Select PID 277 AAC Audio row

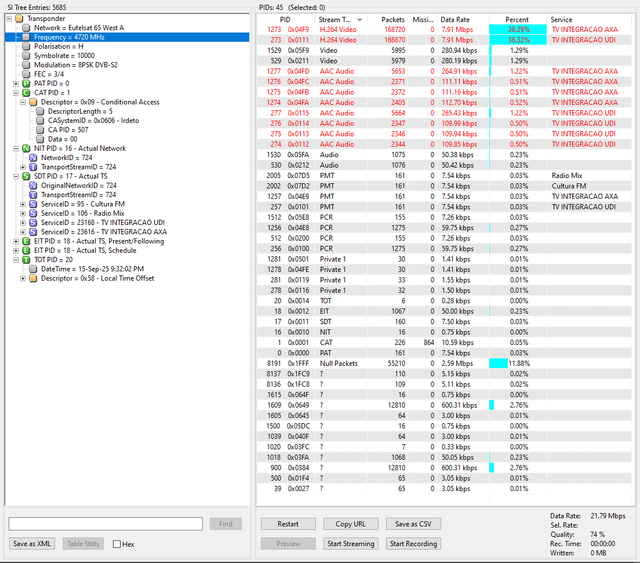pyautogui.click(x=444, y=113)
